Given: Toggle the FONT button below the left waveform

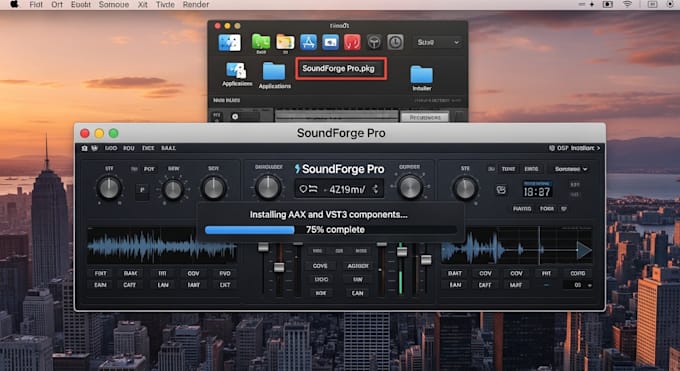Looking at the screenshot, I should (x=100, y=273).
